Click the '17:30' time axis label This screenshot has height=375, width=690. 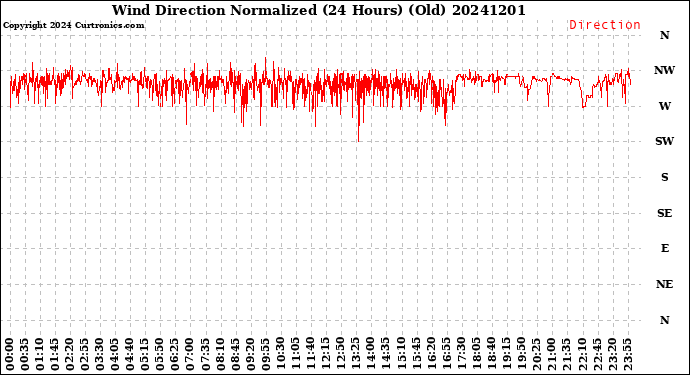click(461, 354)
